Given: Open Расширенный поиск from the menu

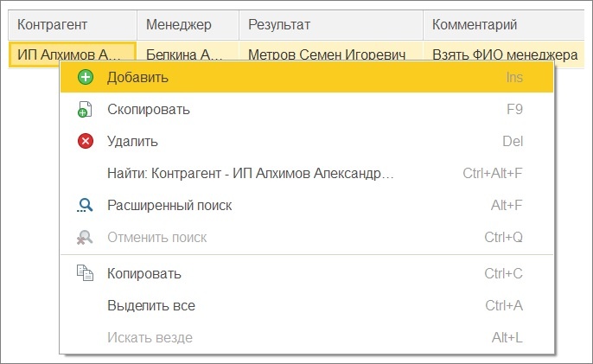Looking at the screenshot, I should coord(307,205).
